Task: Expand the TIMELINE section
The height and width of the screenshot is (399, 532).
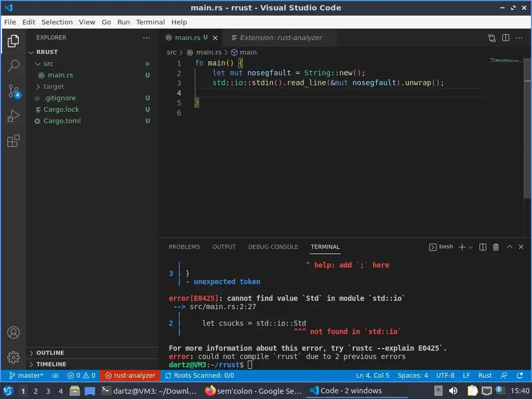Action: coord(92,364)
